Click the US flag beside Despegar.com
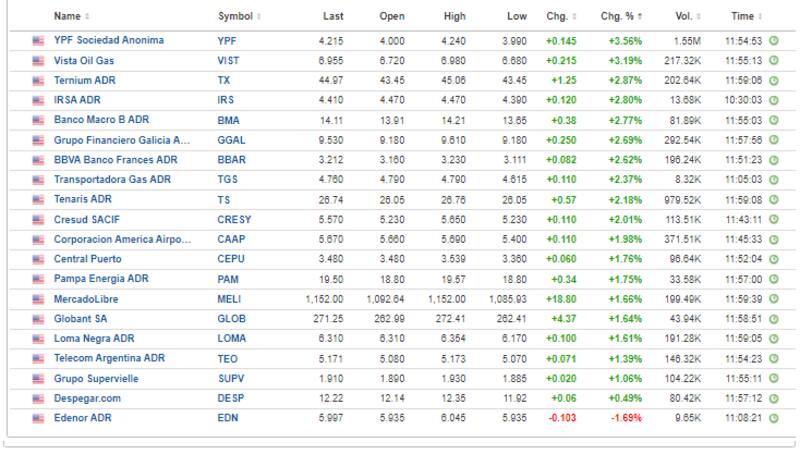 39,398
